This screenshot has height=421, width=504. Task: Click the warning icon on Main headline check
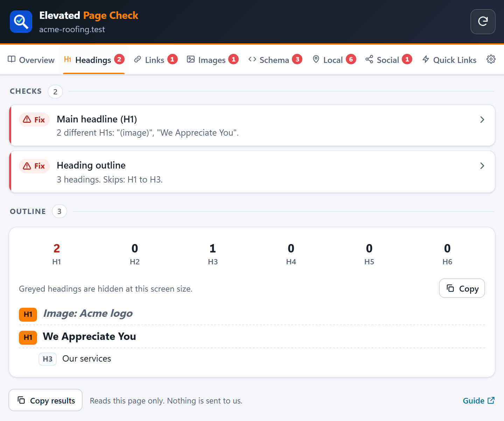[x=27, y=120]
